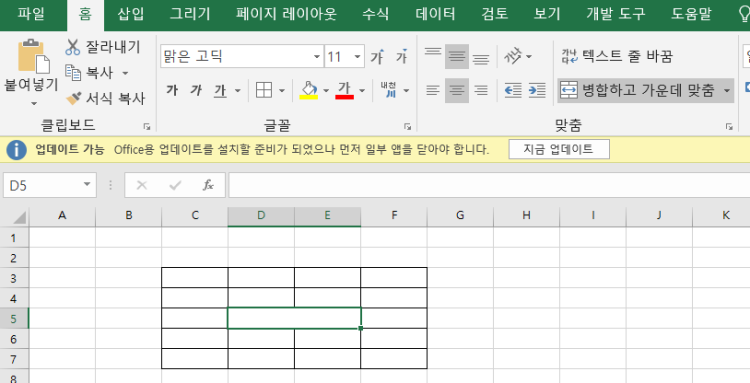Switch to 개발 도구 tab

click(616, 14)
